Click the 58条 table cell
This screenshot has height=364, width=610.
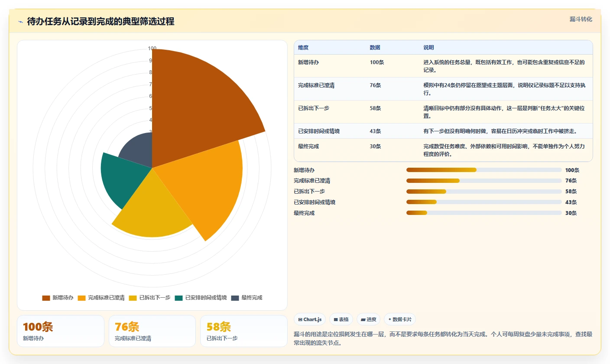coord(376,108)
